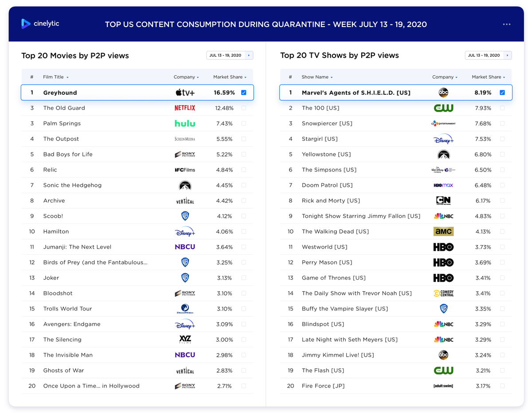Click Tonight Show Starring Jimmy Fallon row
This screenshot has height=413, width=532.
click(396, 216)
